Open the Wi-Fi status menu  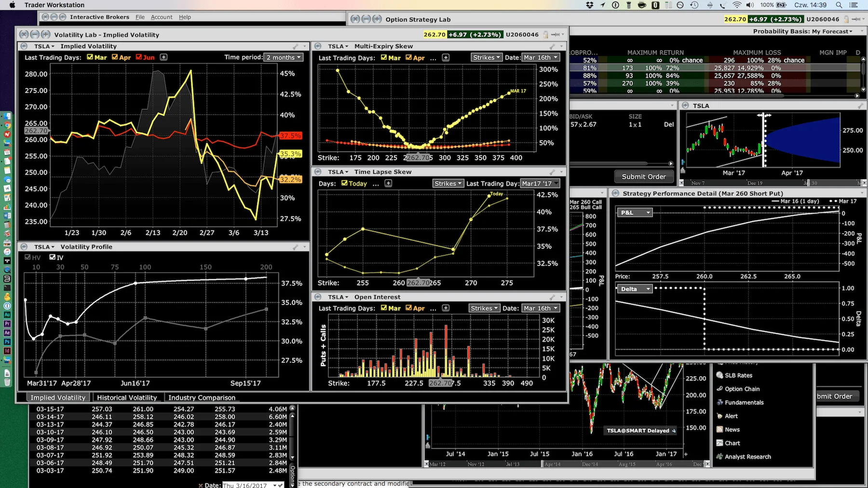[737, 5]
